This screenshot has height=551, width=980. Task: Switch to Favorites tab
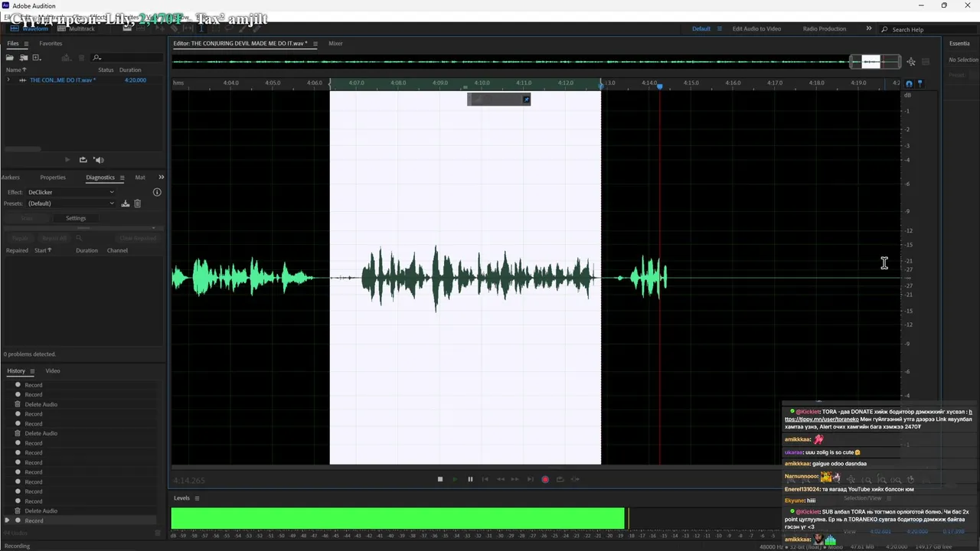click(x=51, y=44)
